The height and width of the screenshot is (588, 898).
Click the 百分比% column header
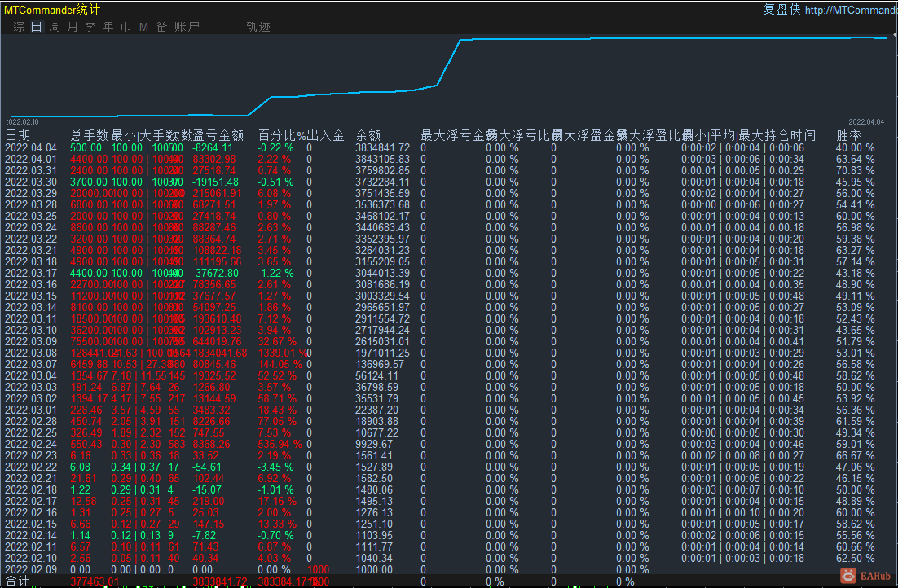[x=282, y=136]
